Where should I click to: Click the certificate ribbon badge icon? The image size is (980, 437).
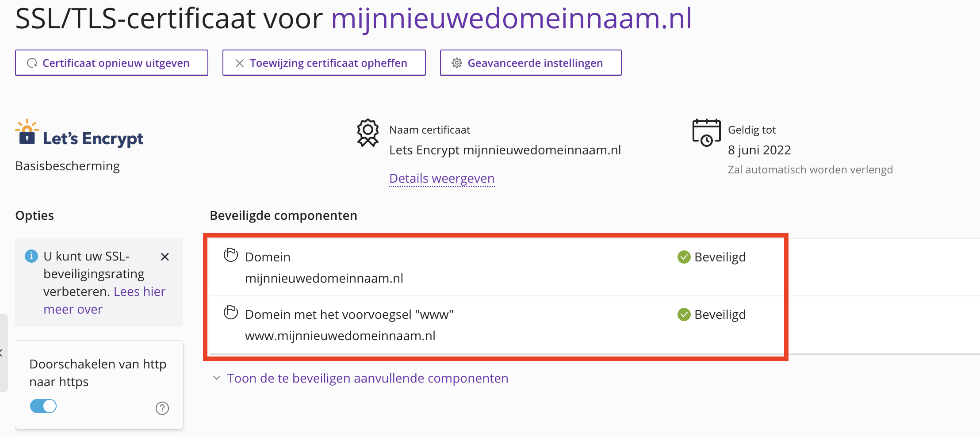click(368, 133)
